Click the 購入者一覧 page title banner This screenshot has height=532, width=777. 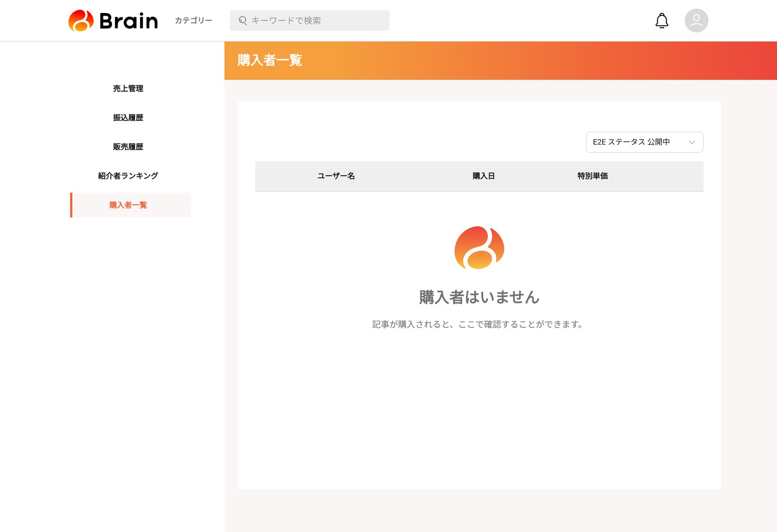point(501,60)
